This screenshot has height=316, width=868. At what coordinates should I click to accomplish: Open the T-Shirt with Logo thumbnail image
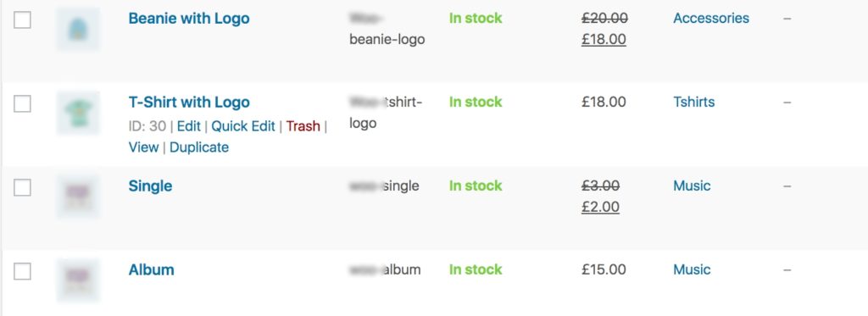[x=78, y=113]
